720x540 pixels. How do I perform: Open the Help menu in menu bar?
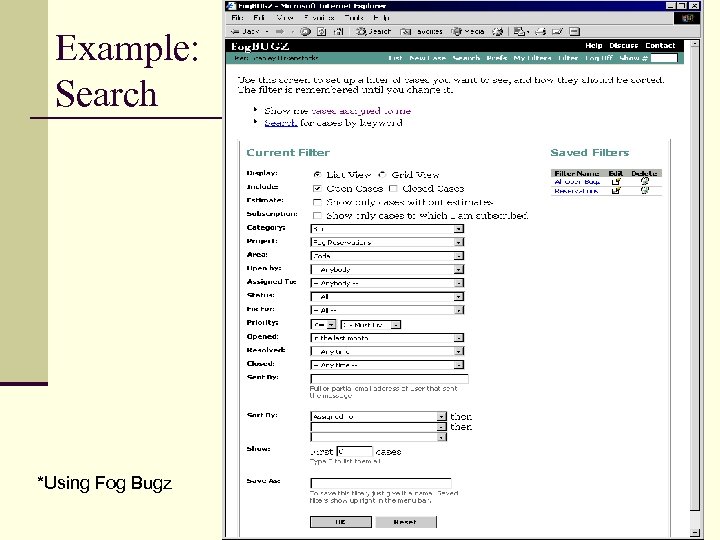coord(381,18)
